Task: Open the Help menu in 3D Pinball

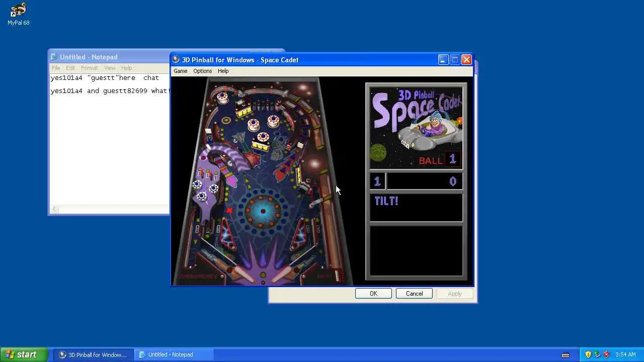Action: tap(223, 71)
